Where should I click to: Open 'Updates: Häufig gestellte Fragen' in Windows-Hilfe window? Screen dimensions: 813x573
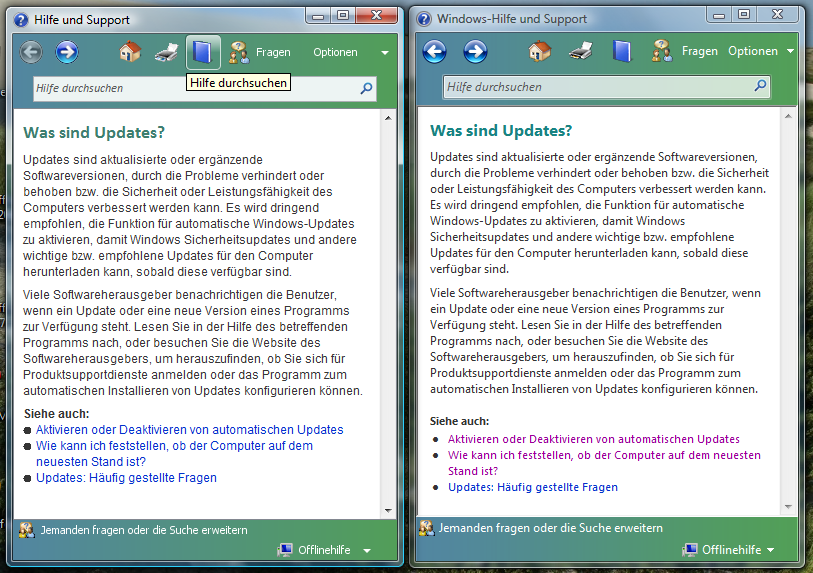(x=533, y=487)
